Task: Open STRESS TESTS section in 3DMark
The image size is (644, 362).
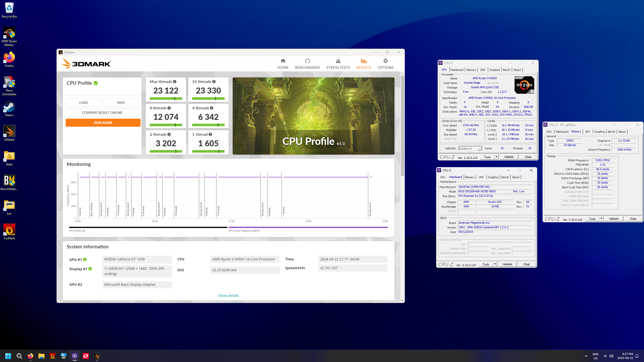Action: point(338,64)
